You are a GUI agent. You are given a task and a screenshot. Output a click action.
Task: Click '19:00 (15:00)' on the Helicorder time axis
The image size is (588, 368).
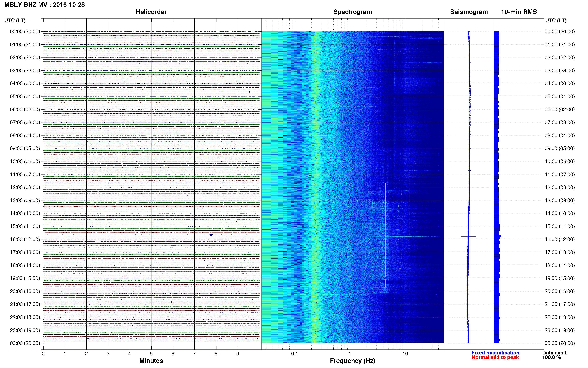(x=25, y=278)
